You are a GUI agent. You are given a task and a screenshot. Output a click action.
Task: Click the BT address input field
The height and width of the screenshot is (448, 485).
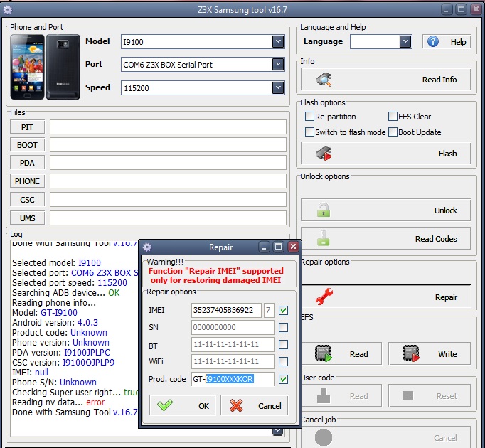[233, 344]
